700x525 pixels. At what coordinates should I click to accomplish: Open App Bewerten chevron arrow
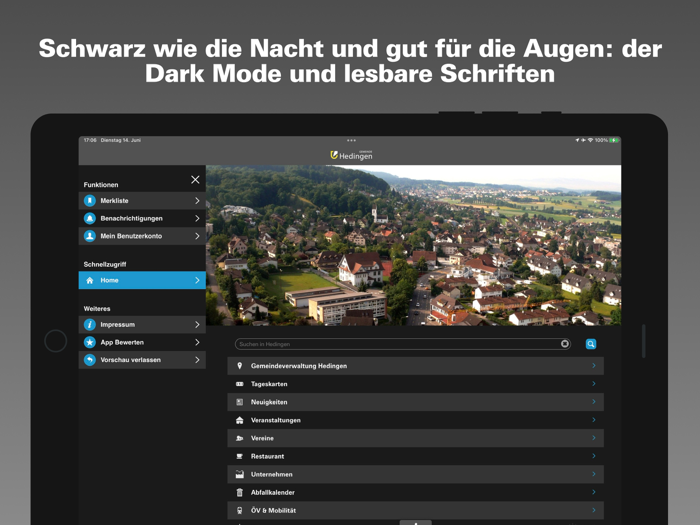pos(197,342)
